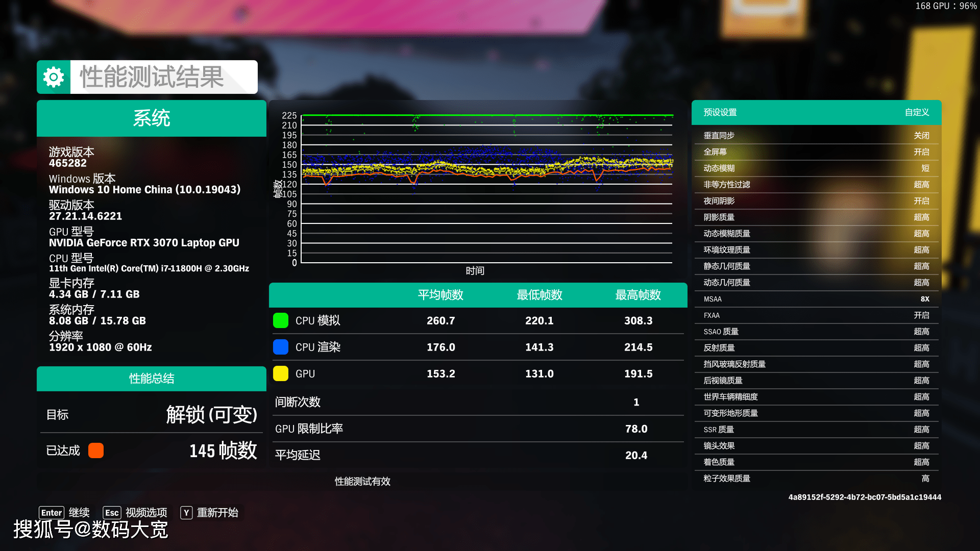Image resolution: width=980 pixels, height=551 pixels.
Task: Select 继续 to continue
Action: click(x=79, y=513)
